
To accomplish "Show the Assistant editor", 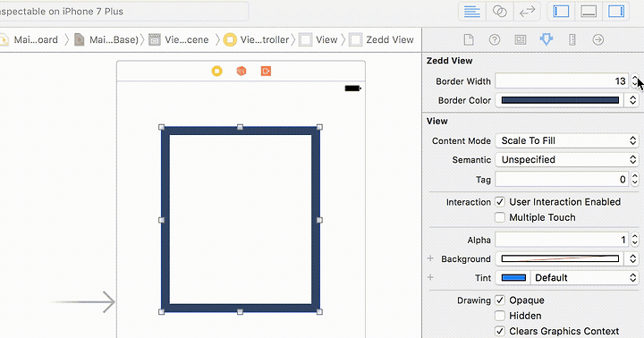I will pyautogui.click(x=499, y=12).
